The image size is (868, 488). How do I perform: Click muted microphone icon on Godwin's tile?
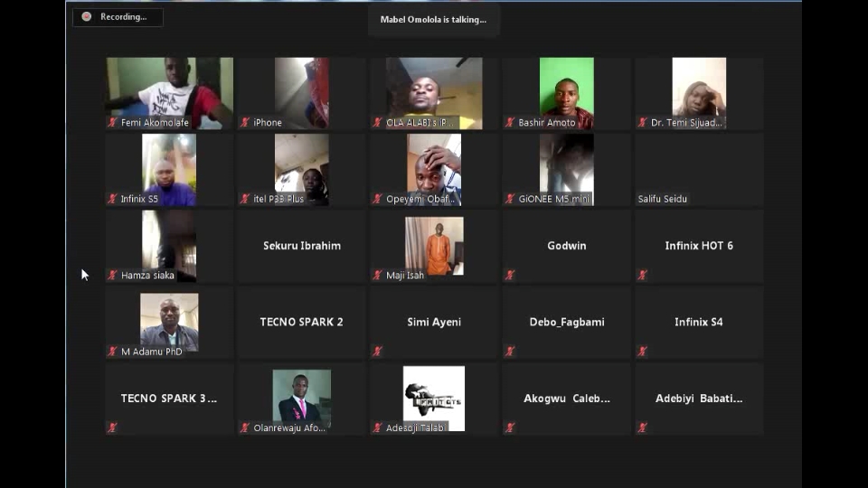510,275
